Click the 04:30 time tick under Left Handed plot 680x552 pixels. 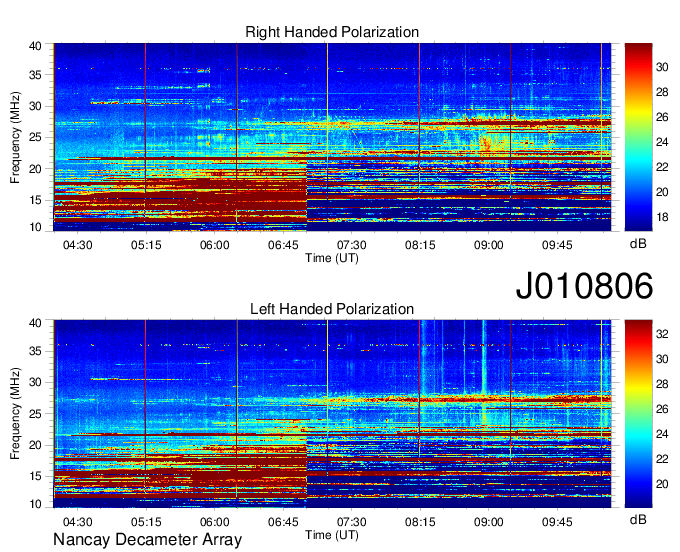click(78, 522)
